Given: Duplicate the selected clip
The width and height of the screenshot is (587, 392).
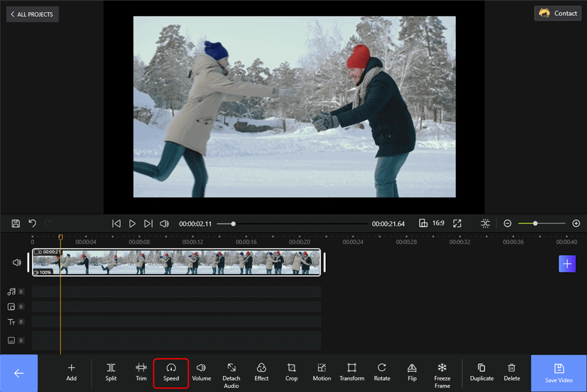Looking at the screenshot, I should (482, 372).
